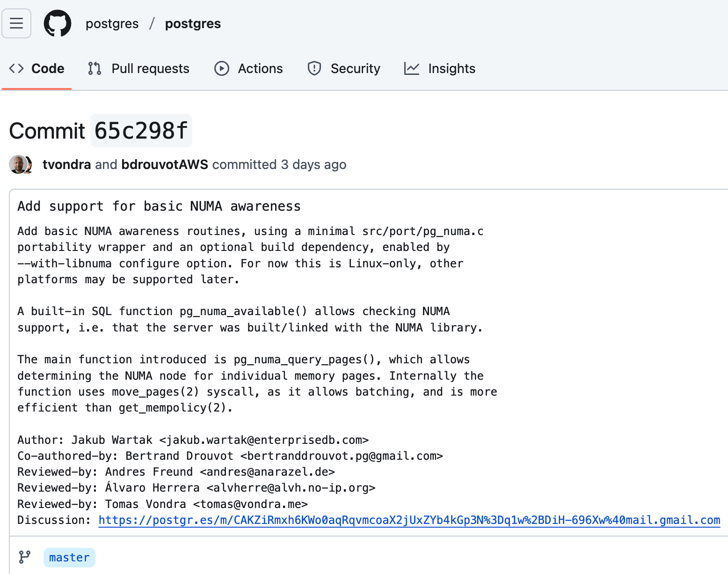Click the branch fork icon next to master
Image resolution: width=728 pixels, height=574 pixels.
tap(23, 557)
